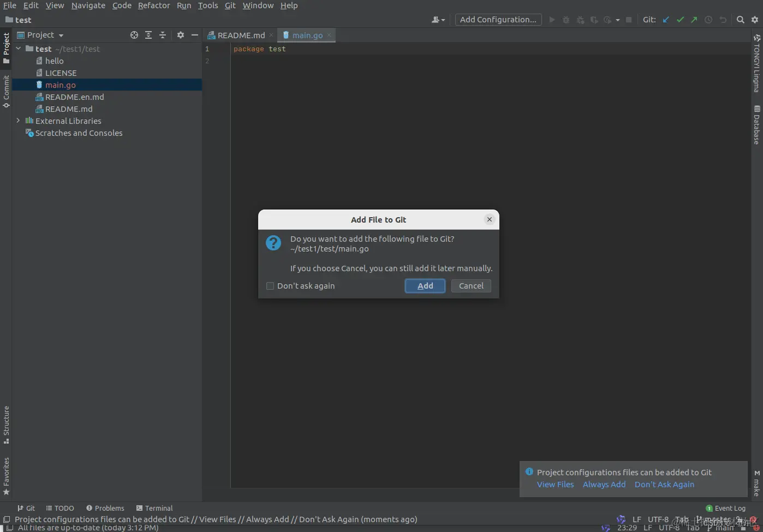Open the Project view dropdown

point(40,35)
